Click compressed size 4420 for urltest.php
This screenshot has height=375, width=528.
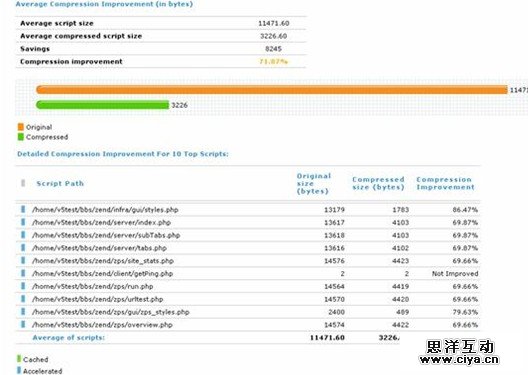pyautogui.click(x=401, y=299)
